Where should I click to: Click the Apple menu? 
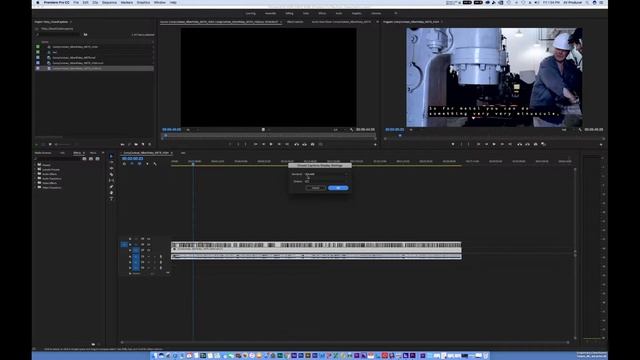(38, 2)
